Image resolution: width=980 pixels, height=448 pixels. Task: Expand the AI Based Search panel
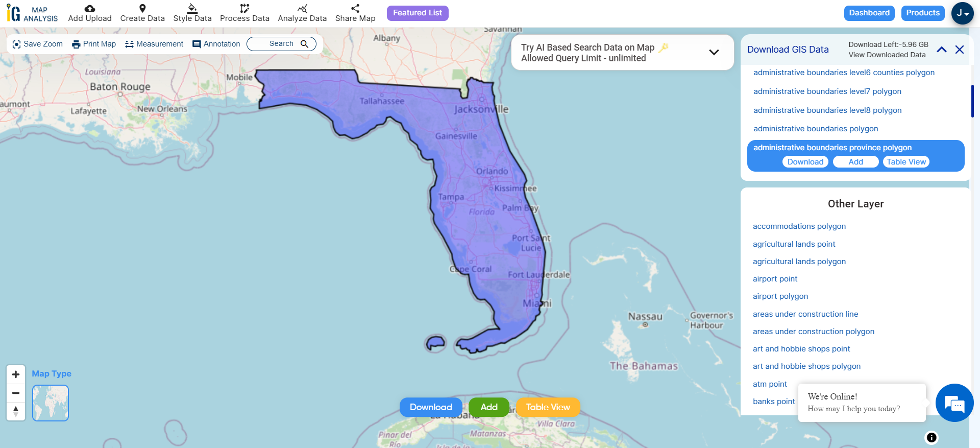click(x=714, y=52)
